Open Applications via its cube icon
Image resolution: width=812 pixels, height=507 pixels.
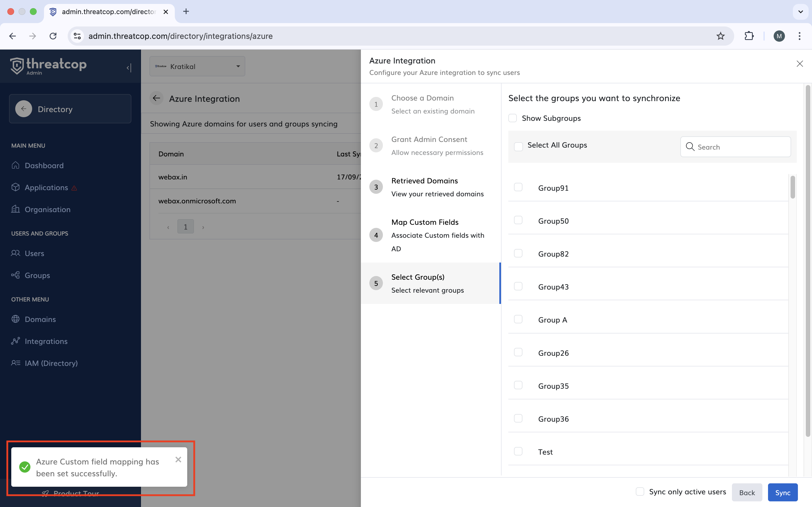(x=16, y=187)
